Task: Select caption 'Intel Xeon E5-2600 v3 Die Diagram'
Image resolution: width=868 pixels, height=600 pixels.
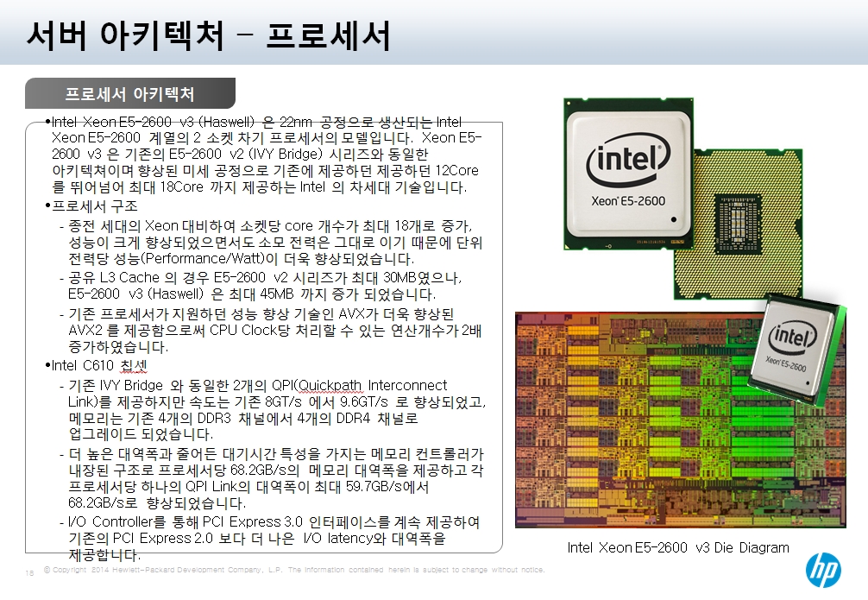Action: click(x=678, y=547)
